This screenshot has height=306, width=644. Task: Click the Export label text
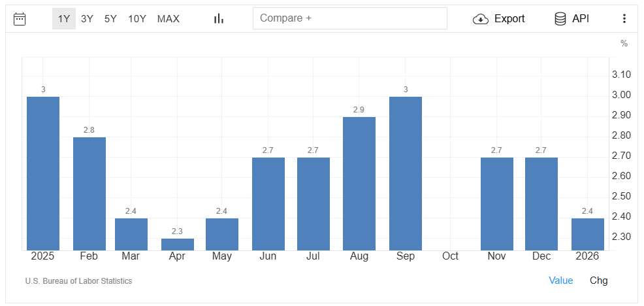point(509,18)
